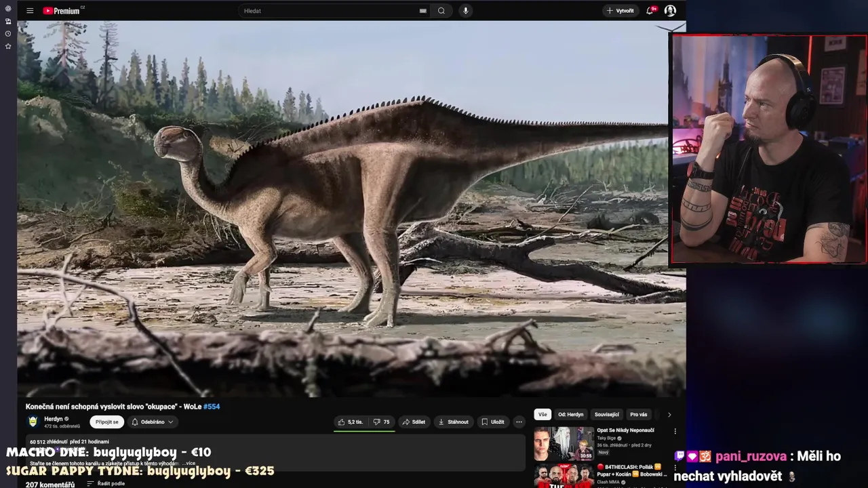Open the Vytvořit create menu
The width and height of the screenshot is (868, 488).
pos(620,11)
